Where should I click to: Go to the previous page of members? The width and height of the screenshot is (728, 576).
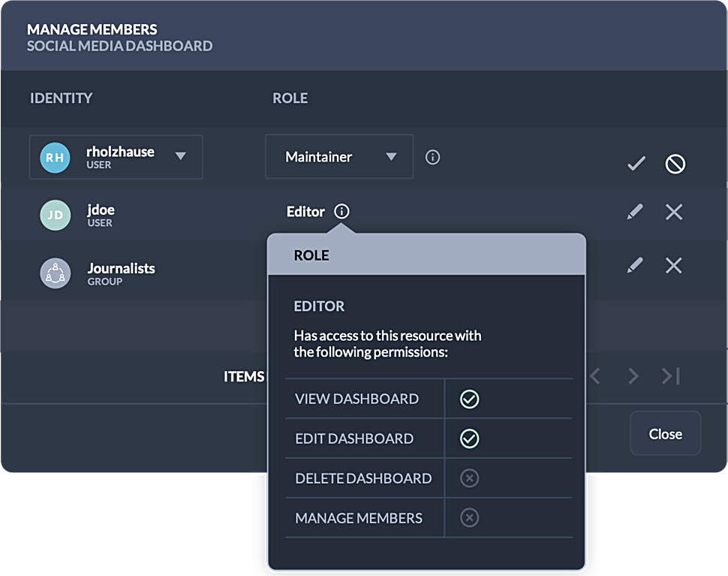point(595,375)
